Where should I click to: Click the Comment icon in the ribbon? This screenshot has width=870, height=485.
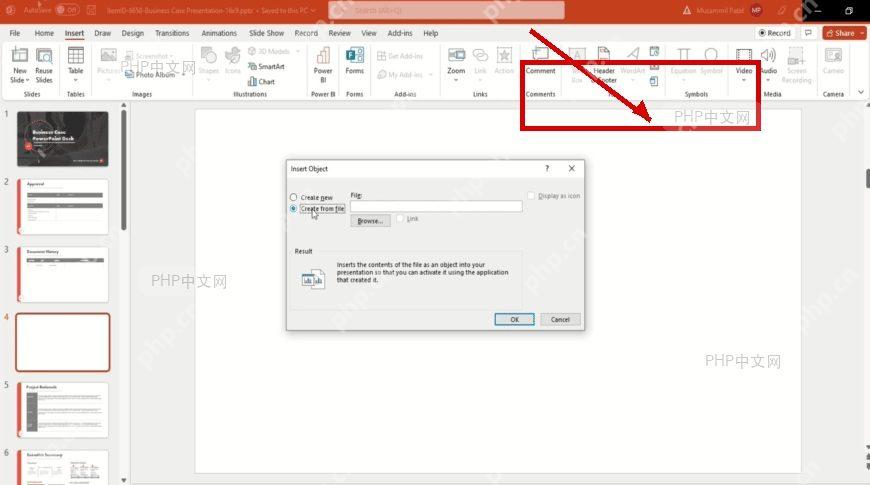click(x=540, y=54)
